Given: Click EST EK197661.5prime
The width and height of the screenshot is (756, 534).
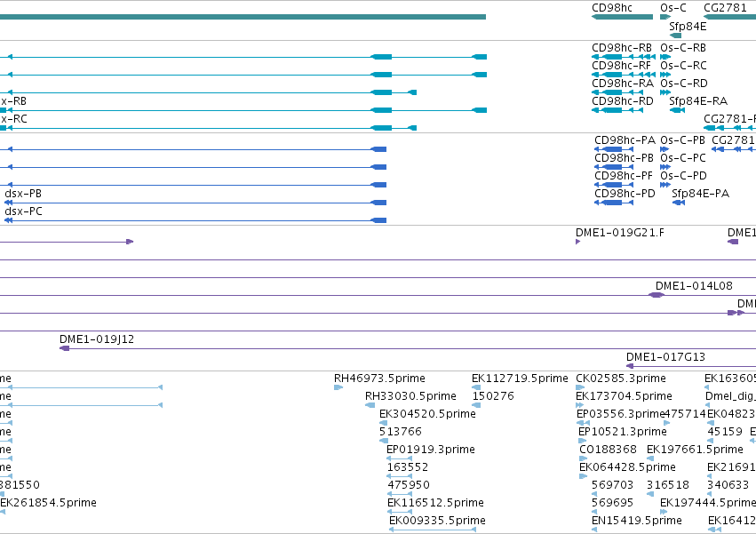Looking at the screenshot, I should click(695, 450).
